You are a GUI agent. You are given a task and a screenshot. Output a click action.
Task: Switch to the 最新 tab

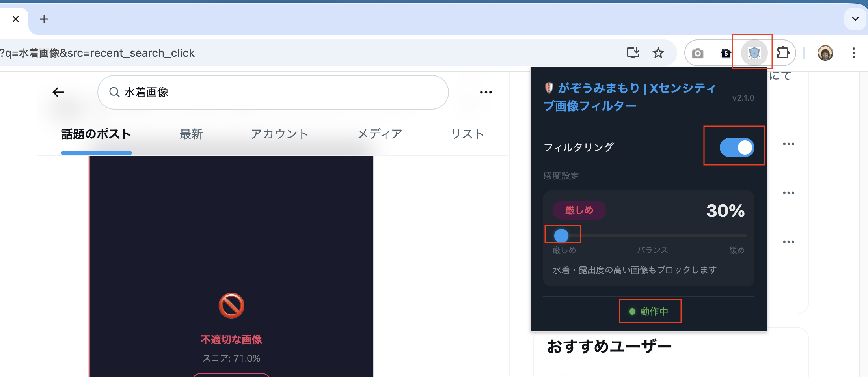pyautogui.click(x=191, y=134)
